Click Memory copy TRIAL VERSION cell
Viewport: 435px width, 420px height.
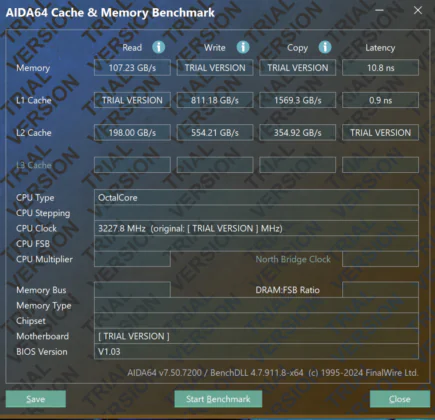tap(298, 68)
